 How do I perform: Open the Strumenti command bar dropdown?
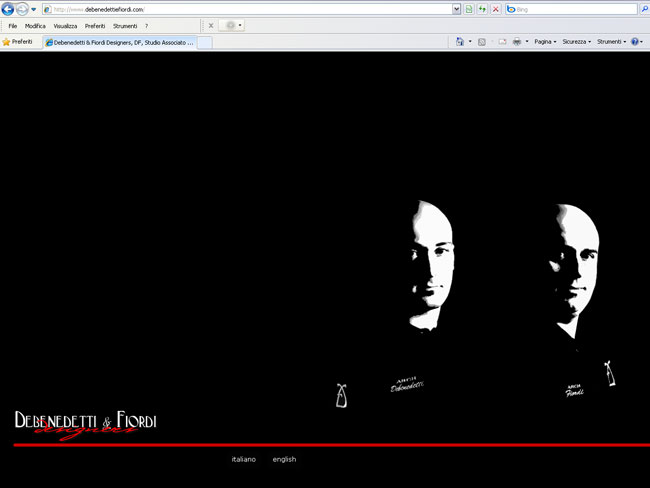tap(611, 42)
